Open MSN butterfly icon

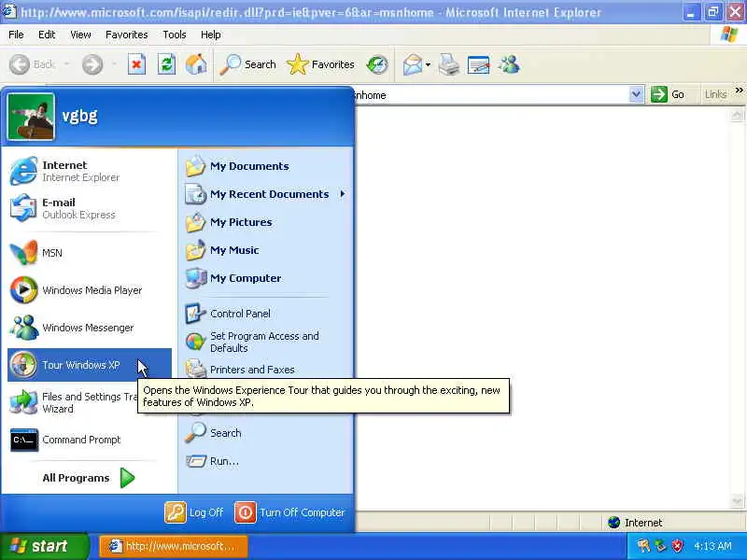pyautogui.click(x=23, y=253)
